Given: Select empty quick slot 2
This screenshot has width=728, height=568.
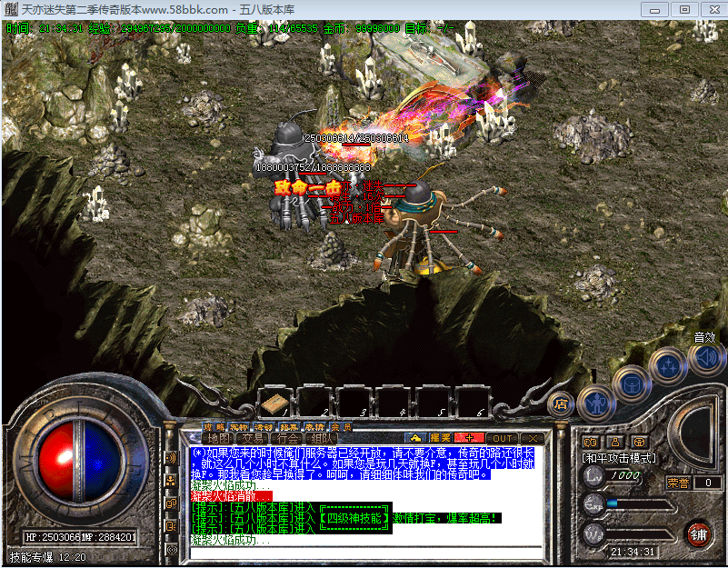Looking at the screenshot, I should [x=314, y=403].
